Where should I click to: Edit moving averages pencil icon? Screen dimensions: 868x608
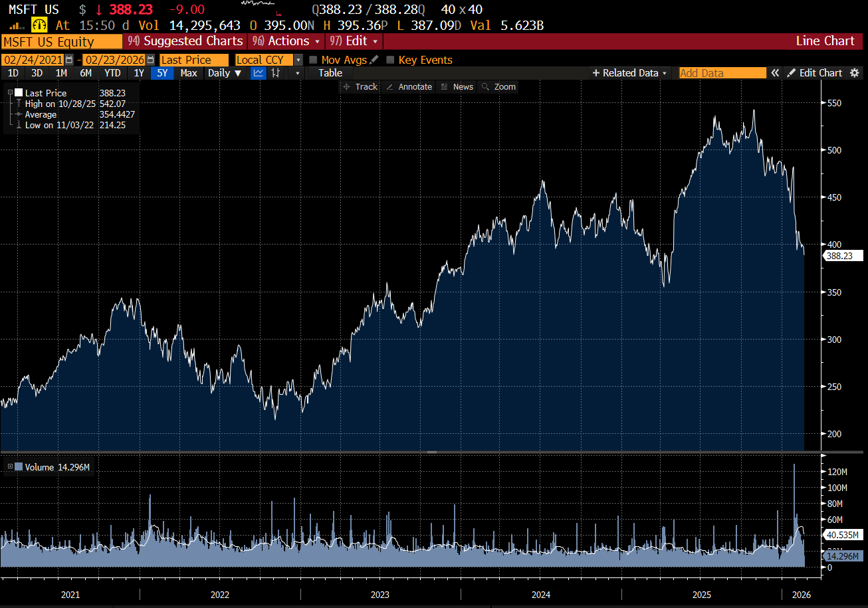[x=374, y=60]
